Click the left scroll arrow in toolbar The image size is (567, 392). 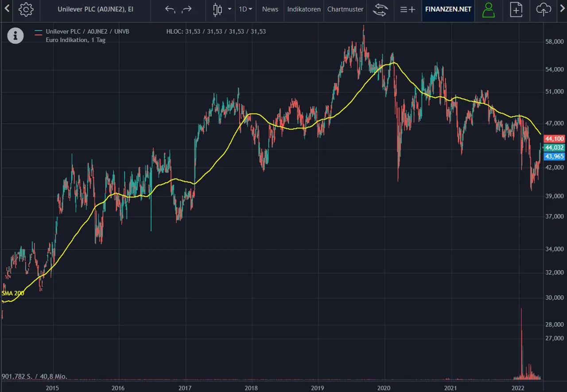pos(6,9)
